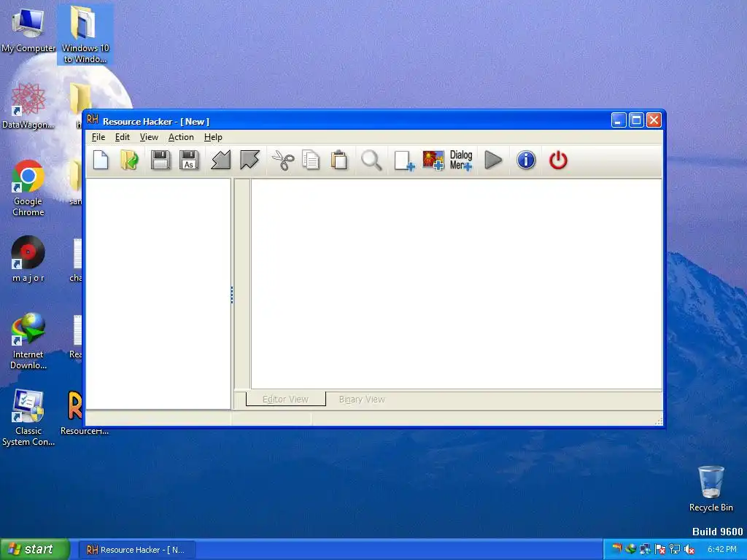Click the muted volume tray icon
Image resolution: width=747 pixels, height=560 pixels.
click(x=689, y=550)
